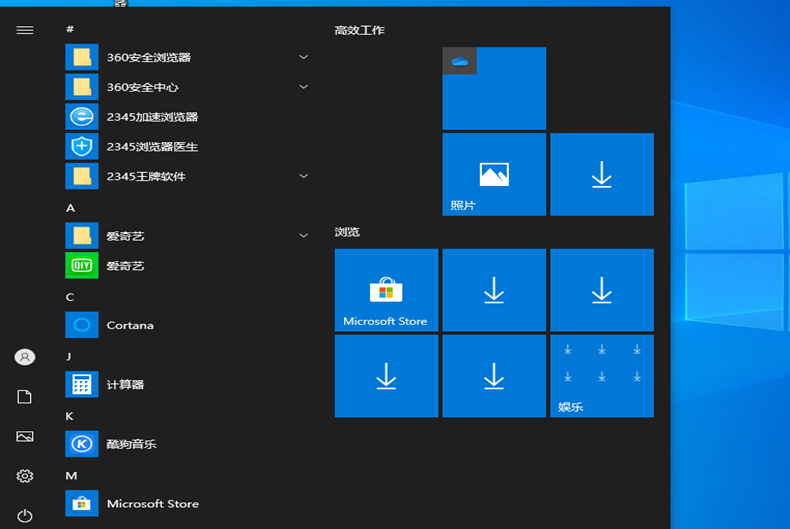Select Microsoft Store in app list
This screenshot has height=529, width=790.
(152, 504)
